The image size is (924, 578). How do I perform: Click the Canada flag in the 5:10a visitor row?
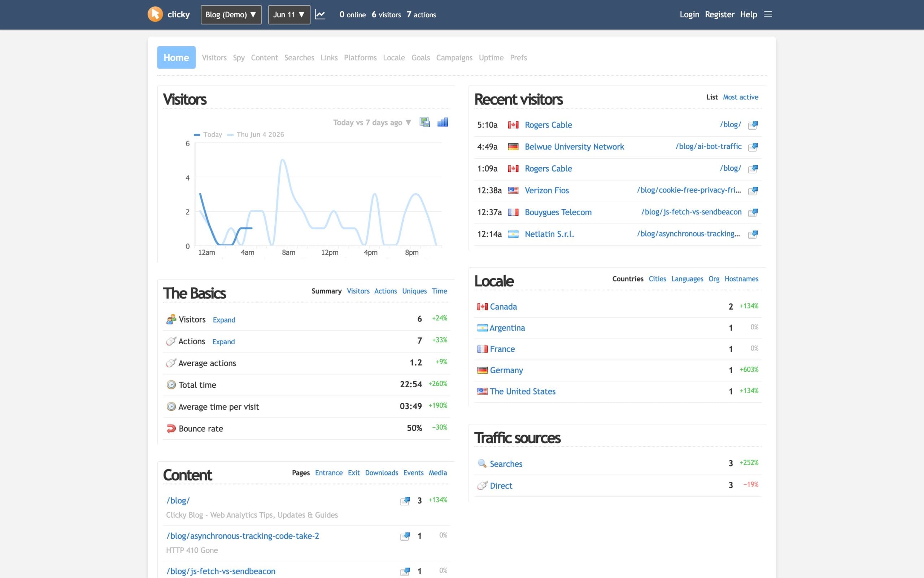click(513, 125)
